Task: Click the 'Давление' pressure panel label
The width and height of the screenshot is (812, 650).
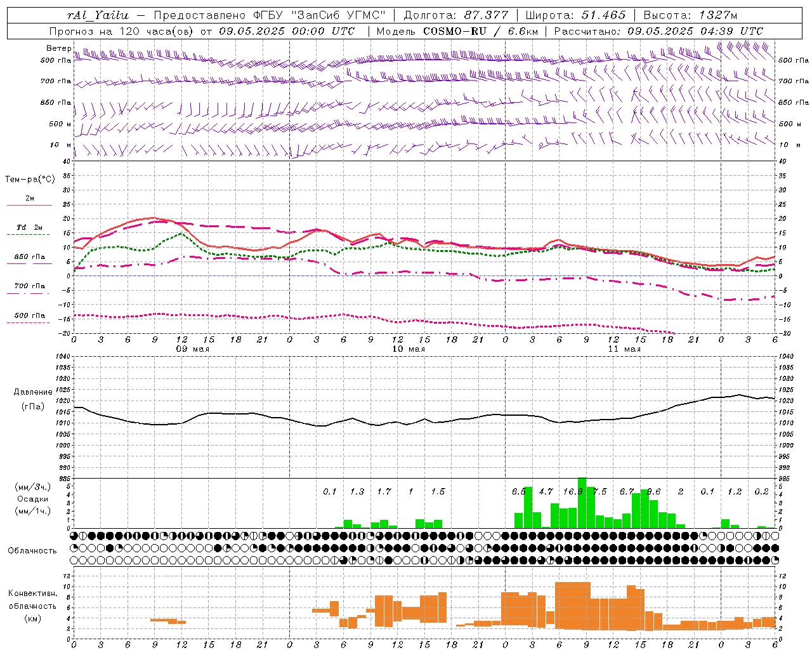Action: 33,392
